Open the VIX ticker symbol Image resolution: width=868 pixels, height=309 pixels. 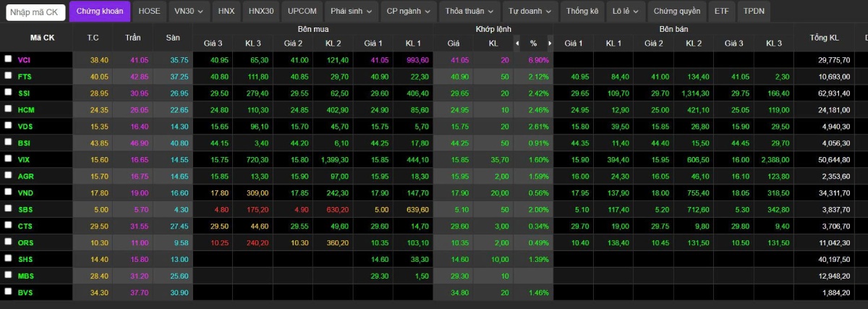point(24,159)
